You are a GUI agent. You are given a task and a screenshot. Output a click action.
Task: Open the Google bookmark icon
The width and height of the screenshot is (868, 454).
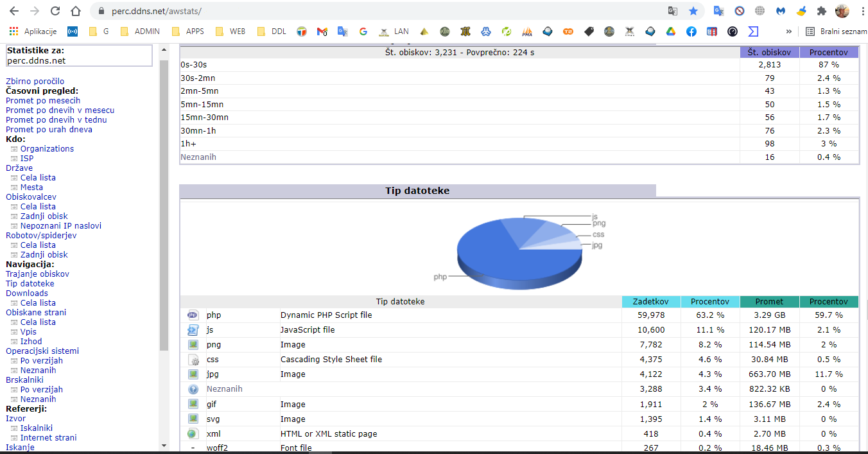363,31
